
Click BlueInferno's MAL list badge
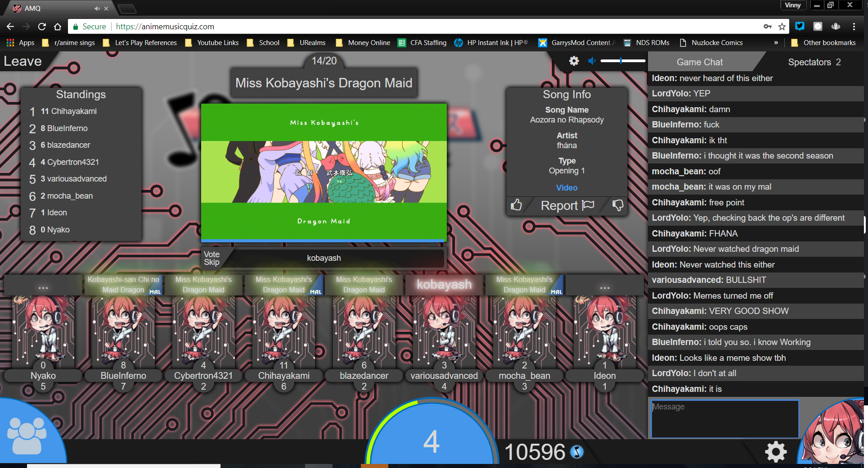[155, 291]
